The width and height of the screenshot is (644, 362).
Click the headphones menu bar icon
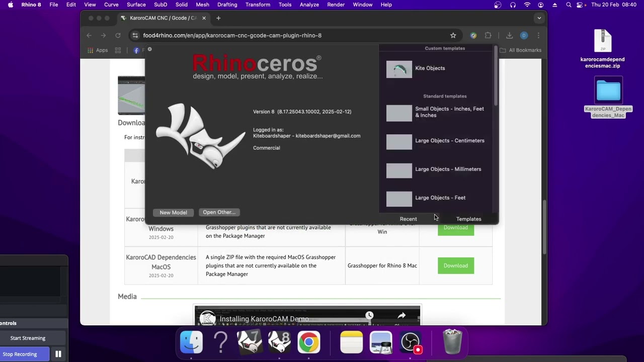tap(513, 5)
